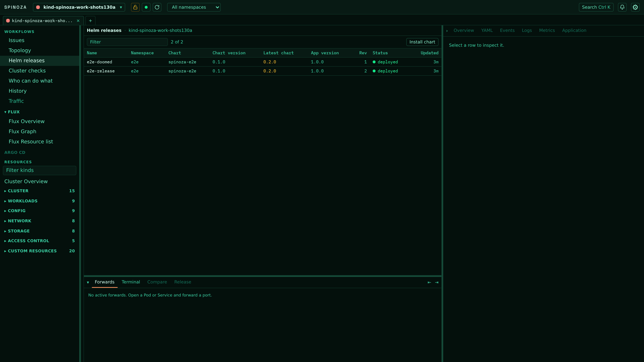Click deployed status of e2e-doomed
644x362 pixels.
(385, 62)
